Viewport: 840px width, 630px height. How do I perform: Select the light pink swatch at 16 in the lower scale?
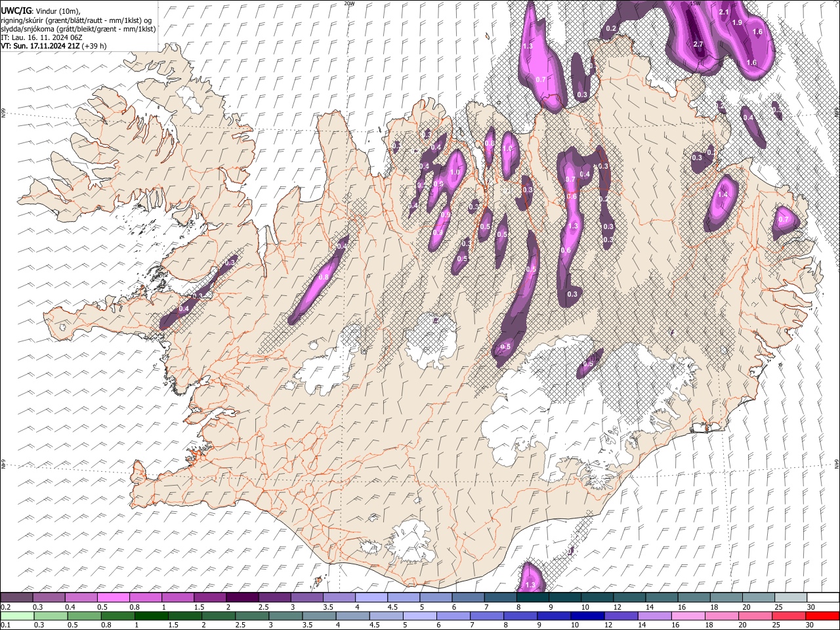[688, 616]
